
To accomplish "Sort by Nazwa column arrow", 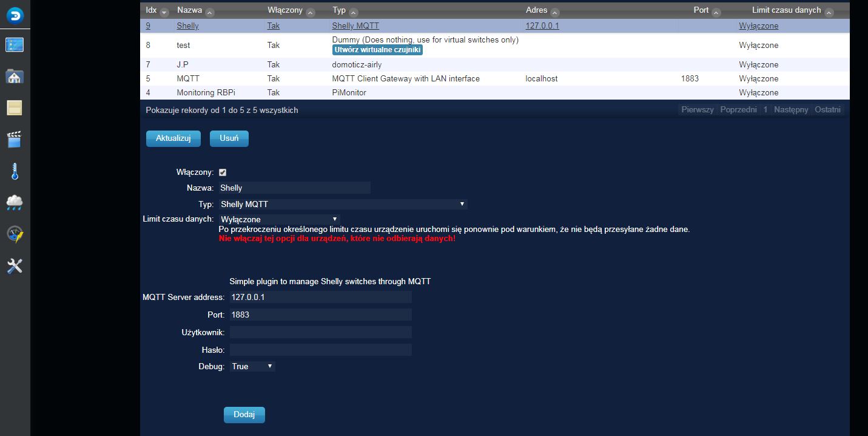I will click(210, 12).
